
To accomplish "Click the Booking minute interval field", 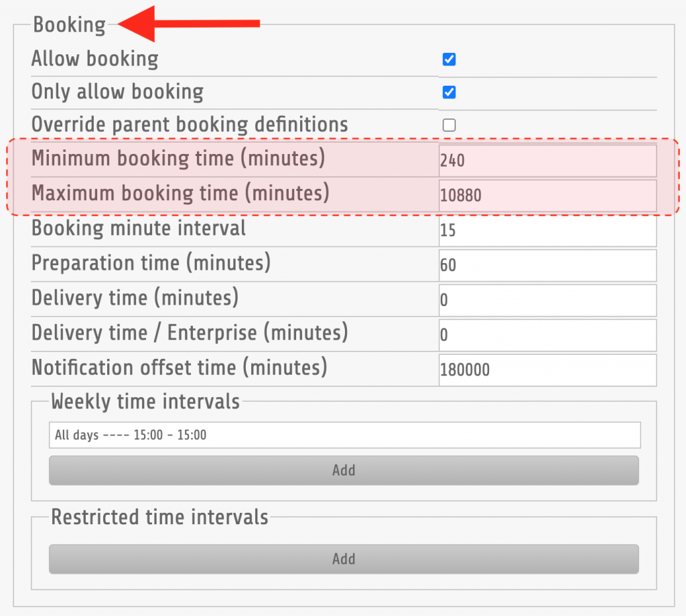I will click(x=548, y=230).
